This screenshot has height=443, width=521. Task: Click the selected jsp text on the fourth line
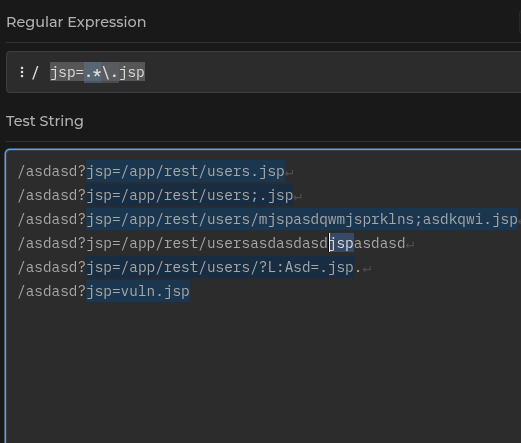[x=342, y=243]
